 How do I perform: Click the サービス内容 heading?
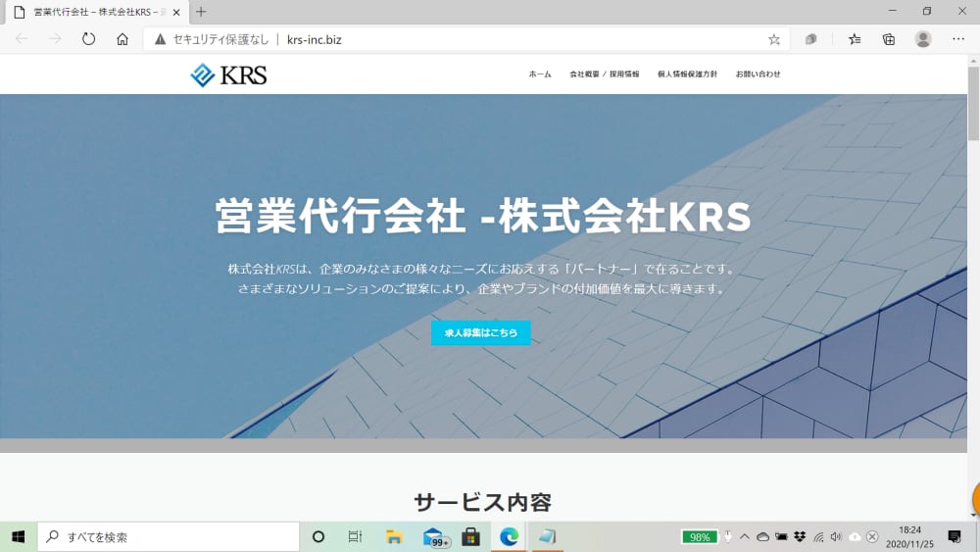coord(482,502)
